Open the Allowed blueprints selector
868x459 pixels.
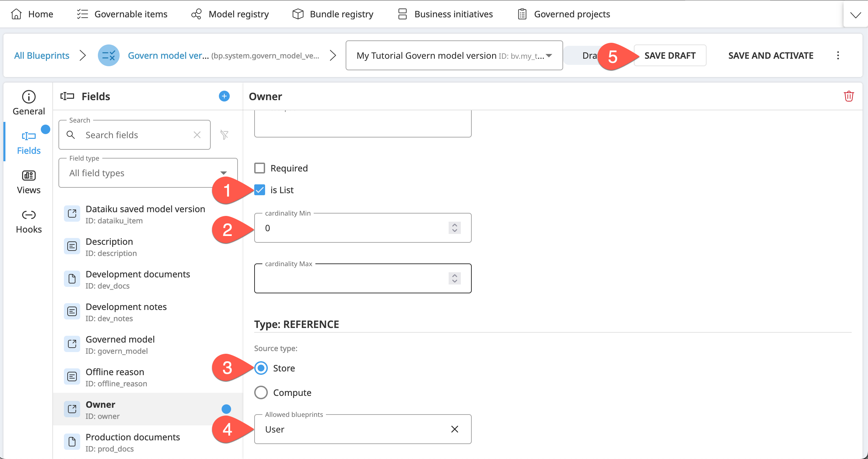[x=363, y=429]
